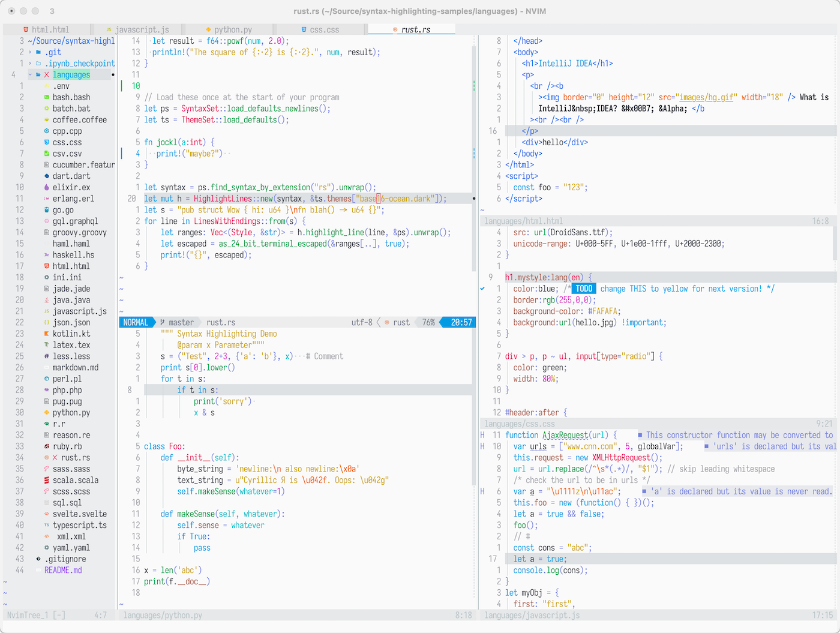Click the perl.pl file icon
This screenshot has width=840, height=633.
47,379
